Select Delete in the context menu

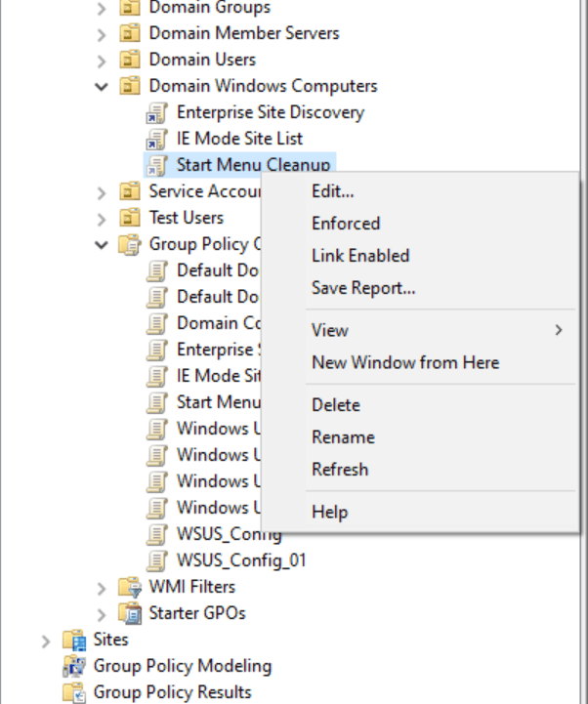pos(420,405)
